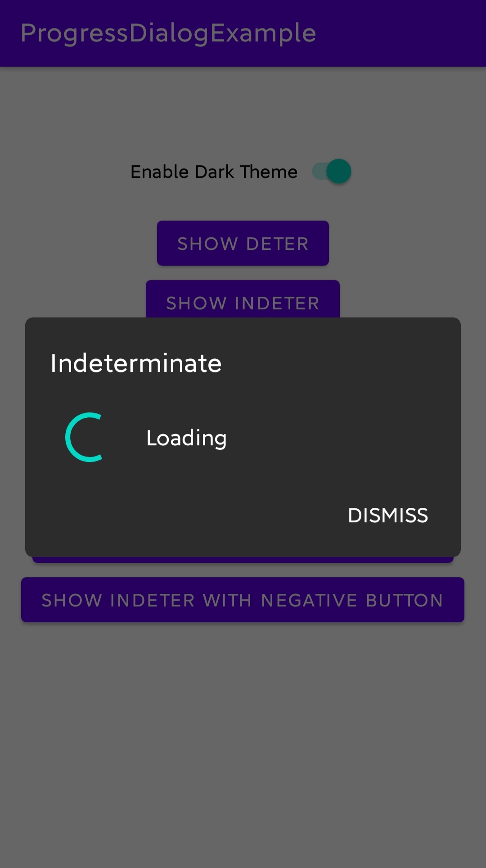Click the Indeterminate dialog title
Image resolution: width=486 pixels, height=868 pixels.
(136, 363)
